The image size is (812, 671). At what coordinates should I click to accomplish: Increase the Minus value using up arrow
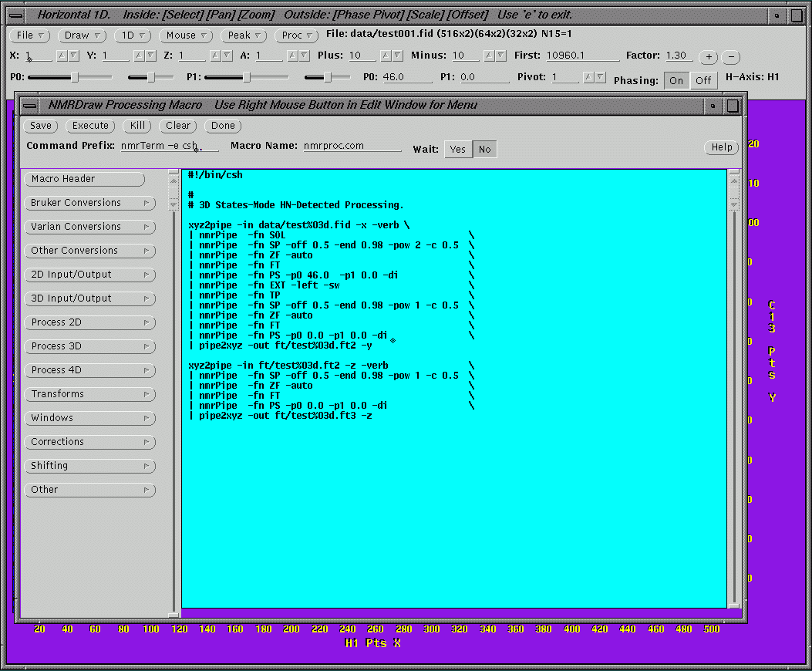coord(489,55)
